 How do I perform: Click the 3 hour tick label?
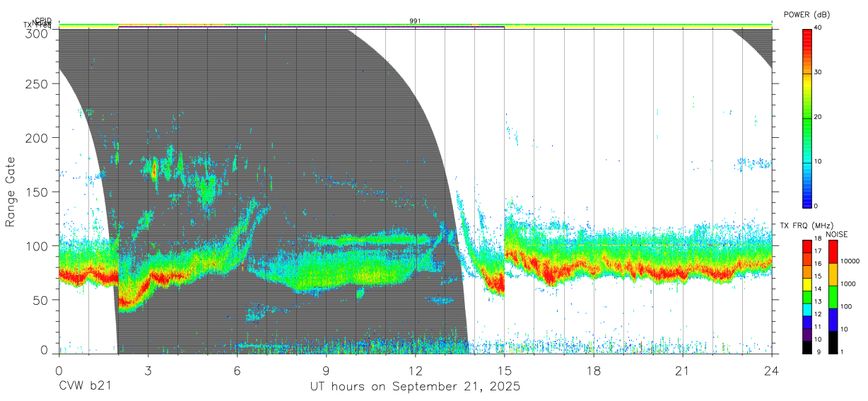[x=148, y=370]
